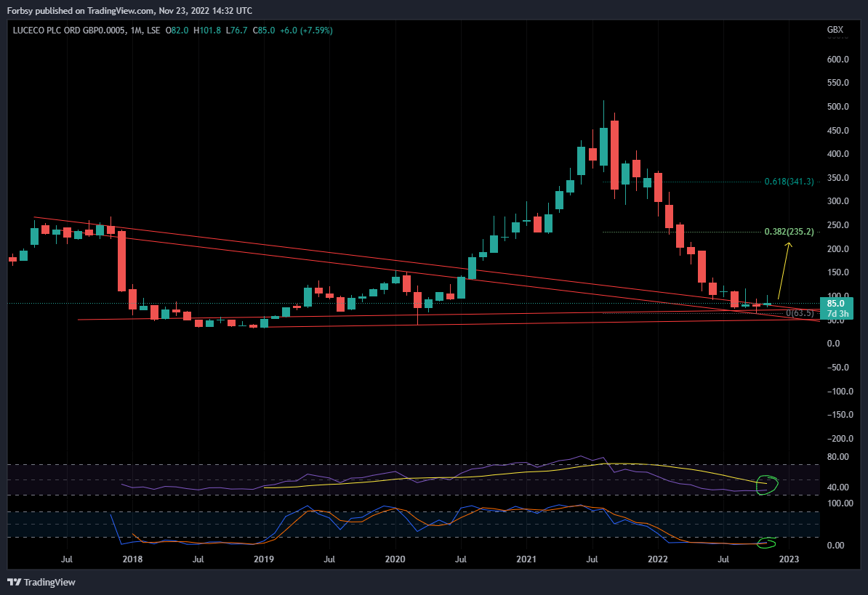Click the LSE exchange label
The image size is (868, 595).
[153, 31]
